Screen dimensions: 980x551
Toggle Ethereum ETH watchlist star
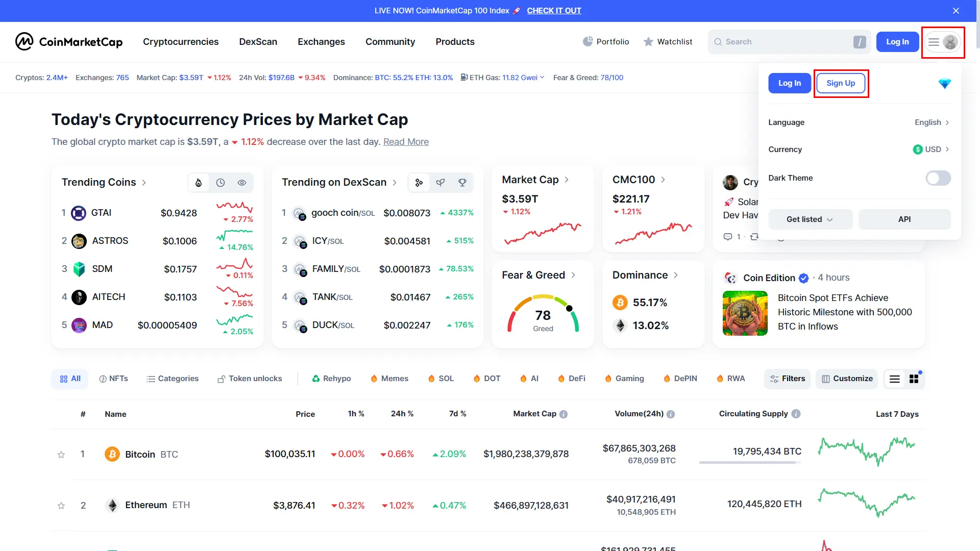pos(61,505)
